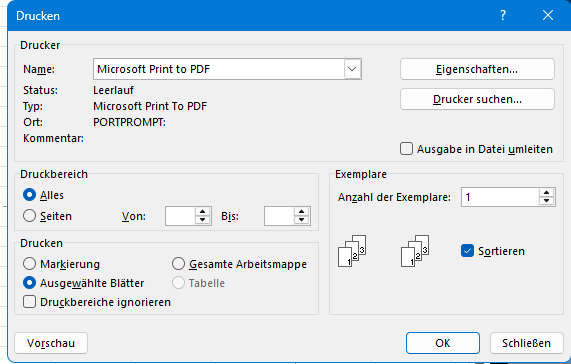This screenshot has height=364, width=571.
Task: Click Anzahl der Exemplare field
Action: pyautogui.click(x=500, y=197)
